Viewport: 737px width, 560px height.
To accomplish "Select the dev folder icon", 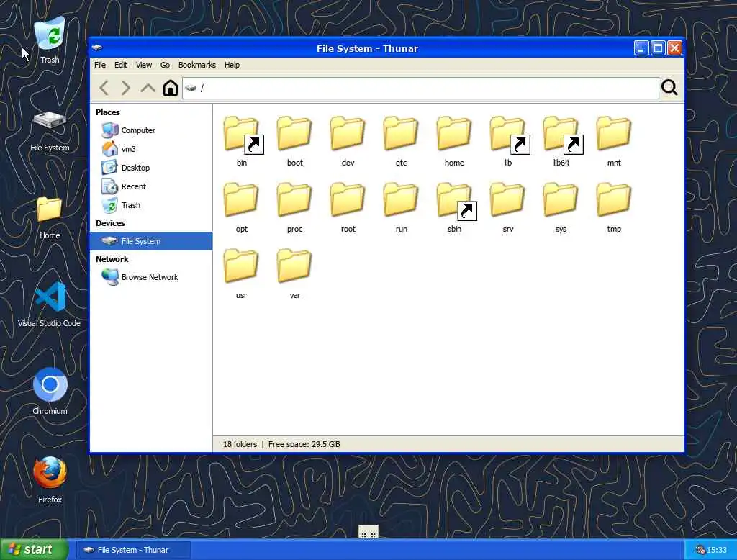I will tap(348, 134).
